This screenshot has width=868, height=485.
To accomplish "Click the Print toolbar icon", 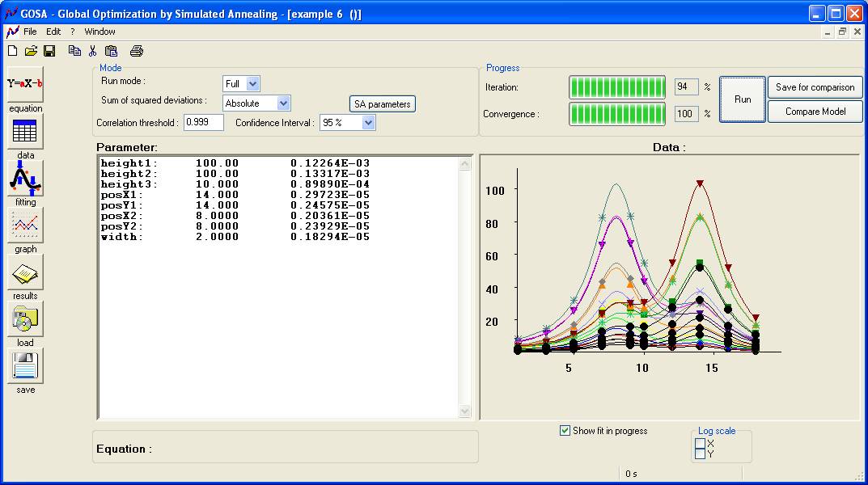I will coord(136,51).
